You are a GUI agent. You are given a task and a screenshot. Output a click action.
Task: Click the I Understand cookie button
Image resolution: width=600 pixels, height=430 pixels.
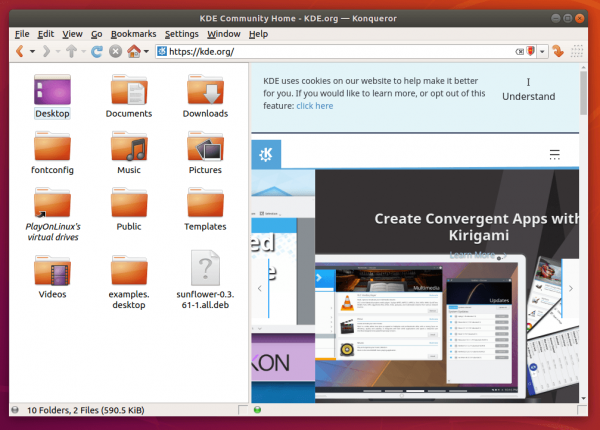pos(528,90)
